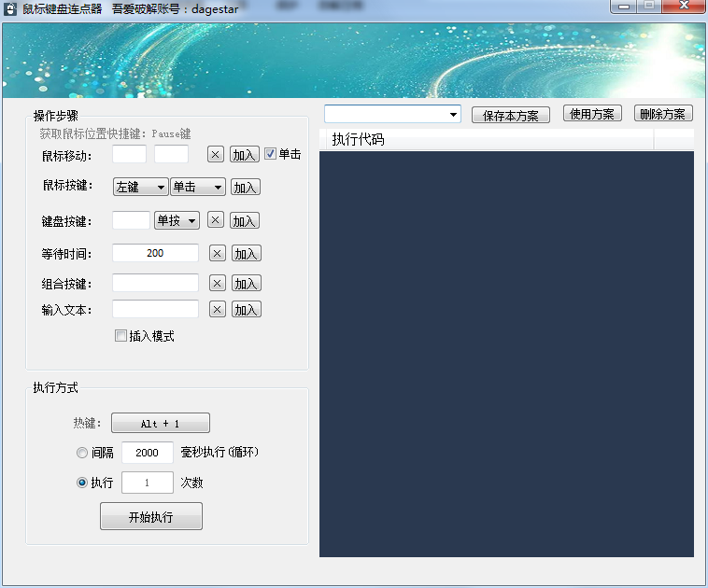Expand the 单按 key press dropdown

click(177, 220)
